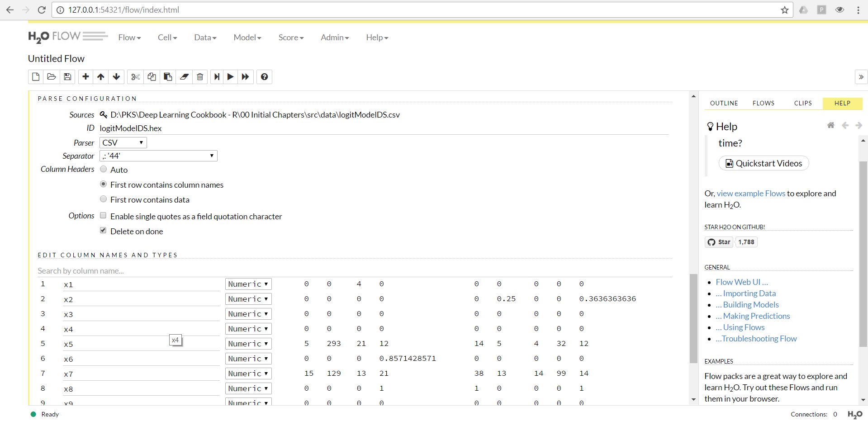This screenshot has height=421, width=868.
Task: Bookmark this page with the star icon
Action: [x=785, y=10]
